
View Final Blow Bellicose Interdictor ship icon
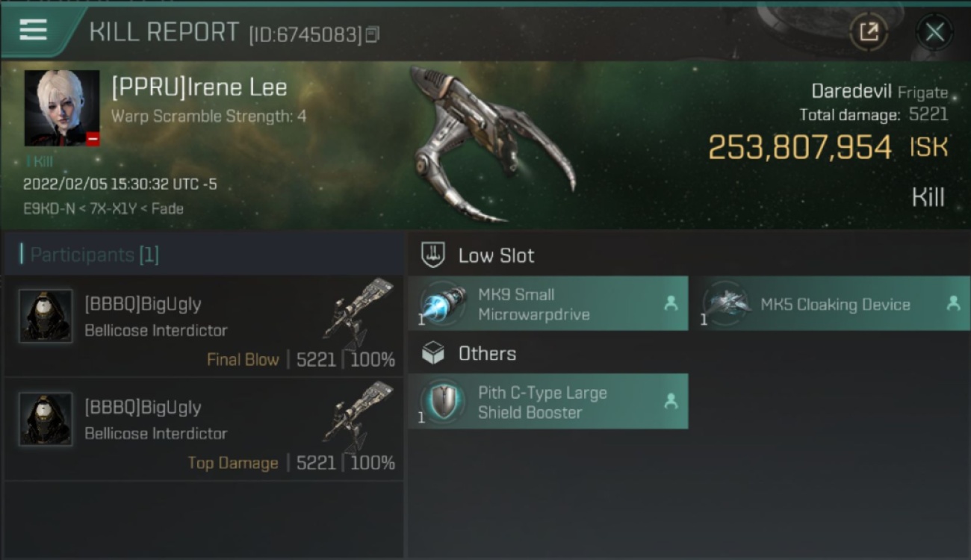click(359, 314)
